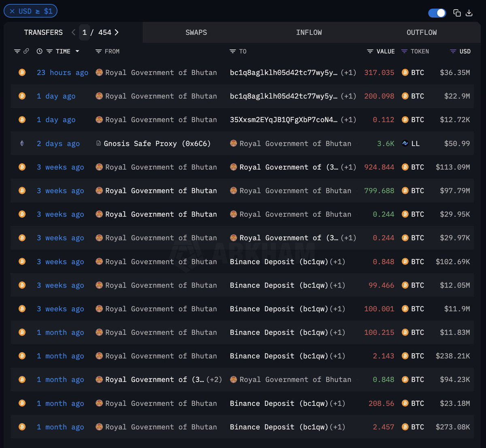This screenshot has height=448, width=486.
Task: Click Binance Deposit (bc1qw) in $23.18M row
Action: pos(279,403)
